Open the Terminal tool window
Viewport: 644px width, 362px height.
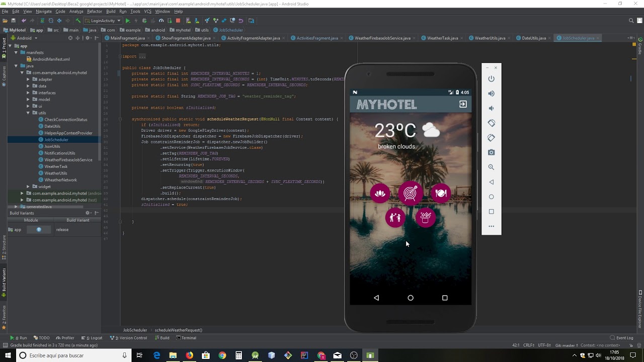tap(186, 338)
